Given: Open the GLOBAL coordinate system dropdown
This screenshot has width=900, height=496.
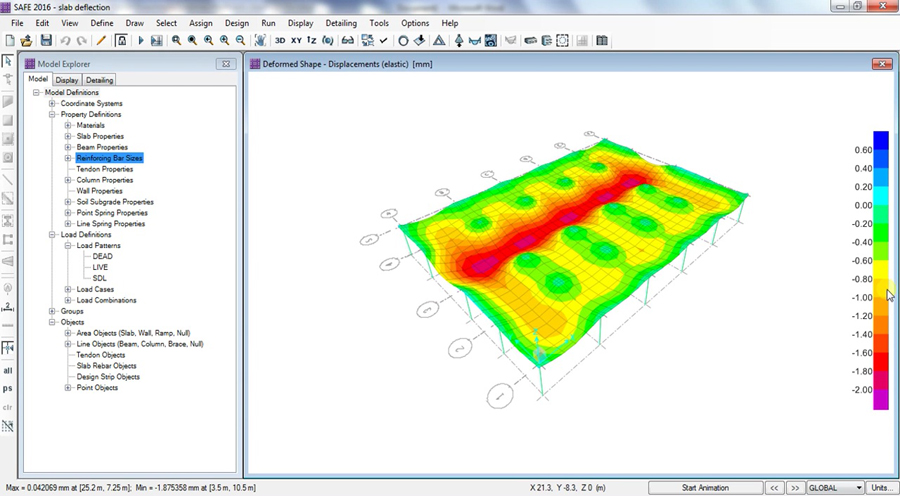Looking at the screenshot, I should click(x=856, y=488).
